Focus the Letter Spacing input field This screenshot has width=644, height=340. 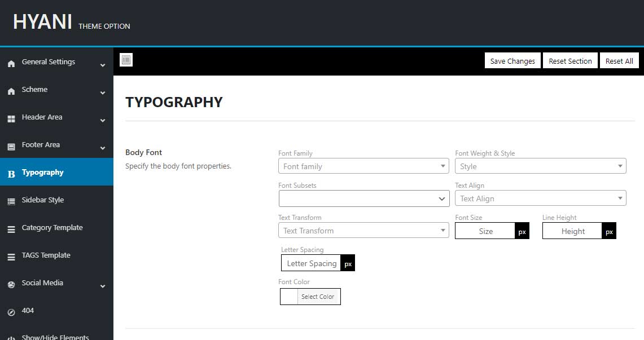(x=312, y=263)
